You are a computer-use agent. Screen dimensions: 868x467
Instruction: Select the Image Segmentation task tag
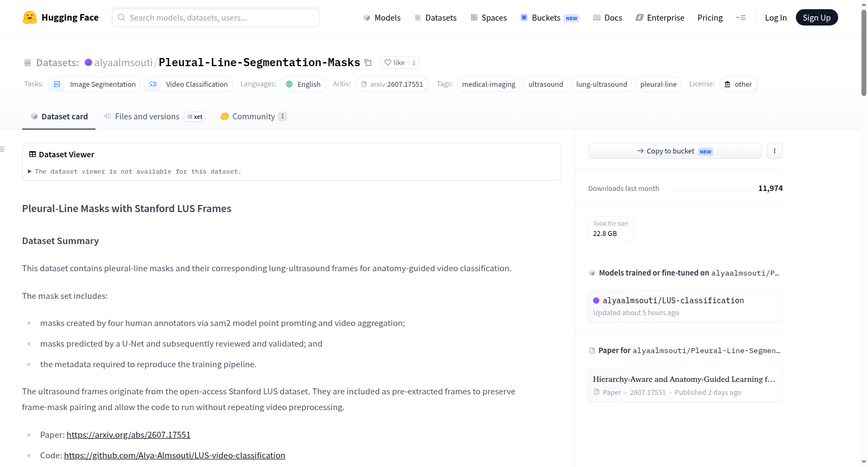[x=94, y=84]
